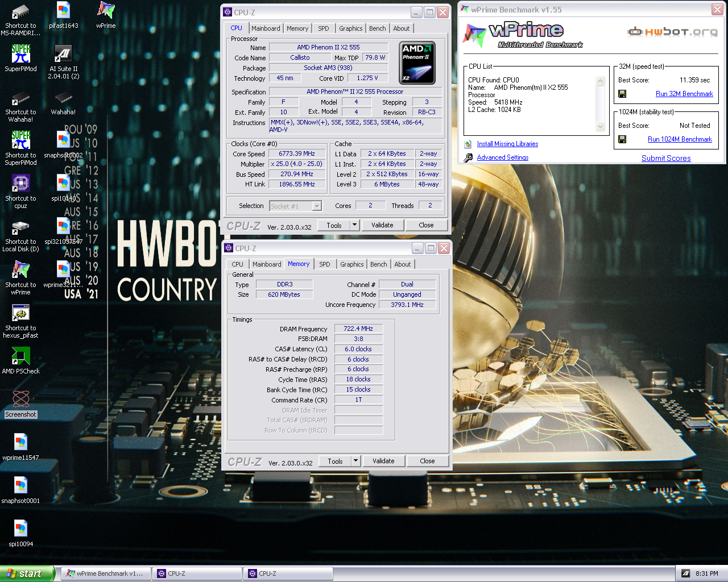Click the save icon under 32M Best Score
This screenshot has height=582, width=728.
(x=622, y=94)
